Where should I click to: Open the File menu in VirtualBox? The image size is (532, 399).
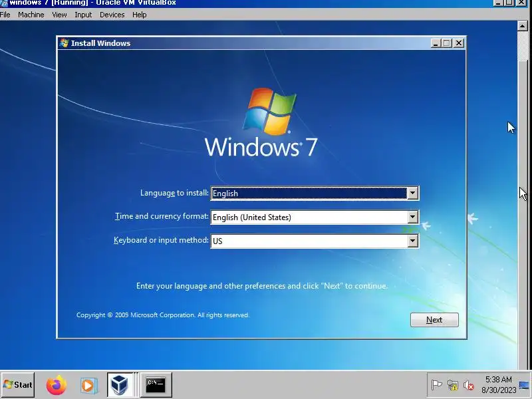coord(5,15)
